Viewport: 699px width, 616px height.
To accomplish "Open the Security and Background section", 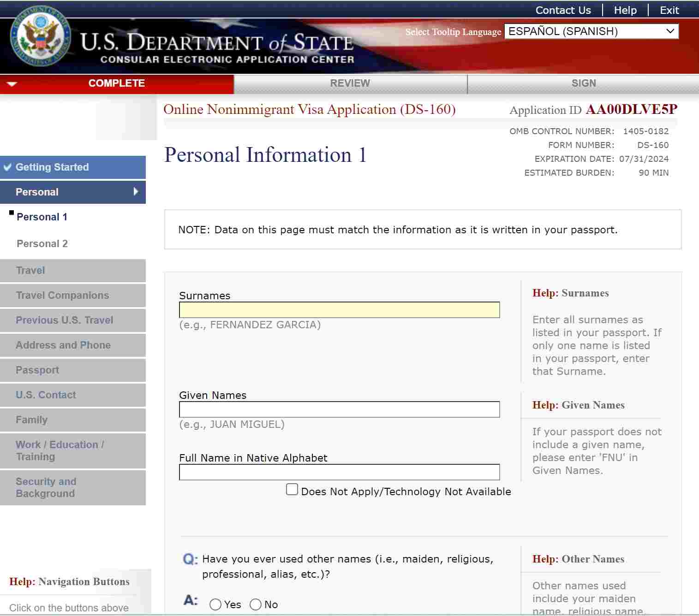I will coord(45,487).
